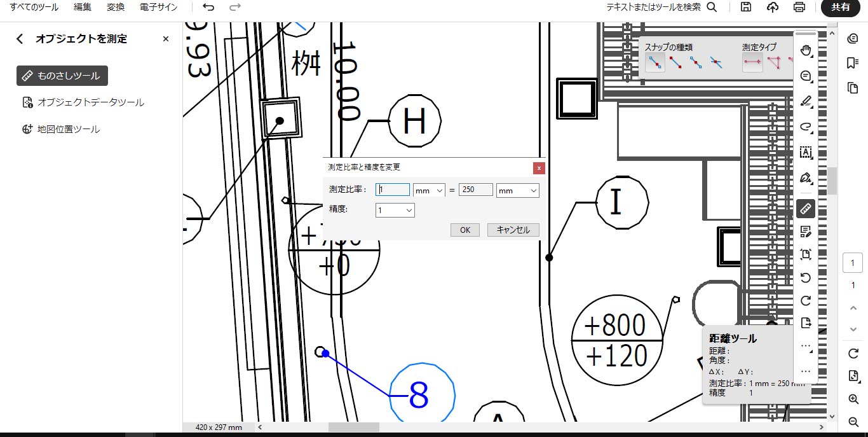Rotate the page clockwise using the rotate icon

805,300
